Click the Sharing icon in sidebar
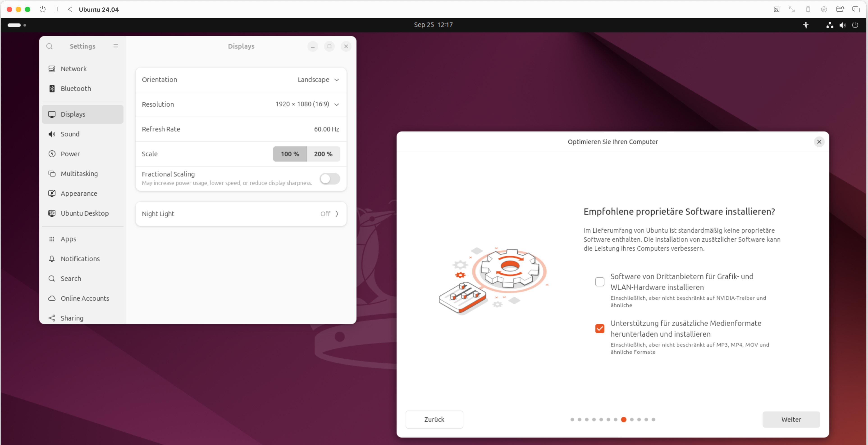Viewport: 868px width, 445px height. pyautogui.click(x=52, y=318)
